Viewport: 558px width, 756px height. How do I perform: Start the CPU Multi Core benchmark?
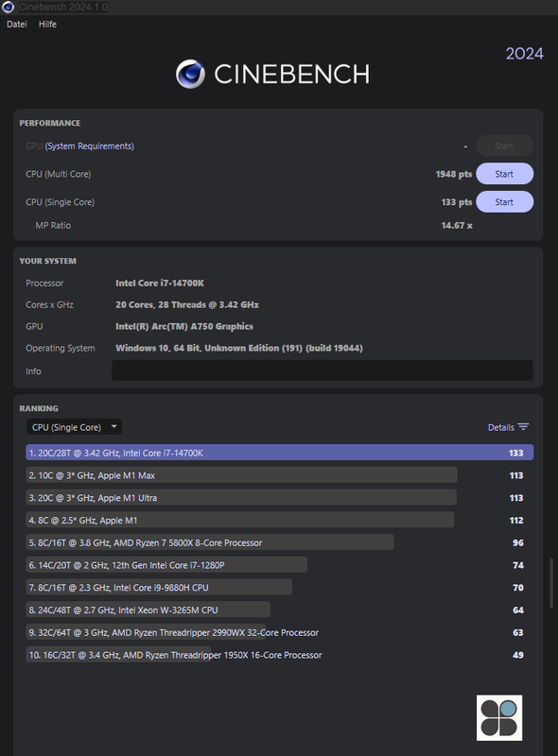504,174
